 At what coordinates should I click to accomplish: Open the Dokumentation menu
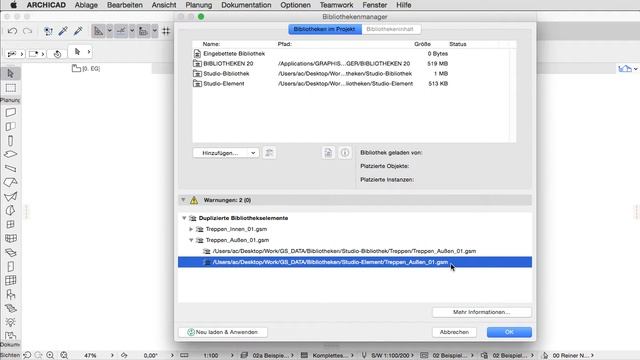[246, 5]
